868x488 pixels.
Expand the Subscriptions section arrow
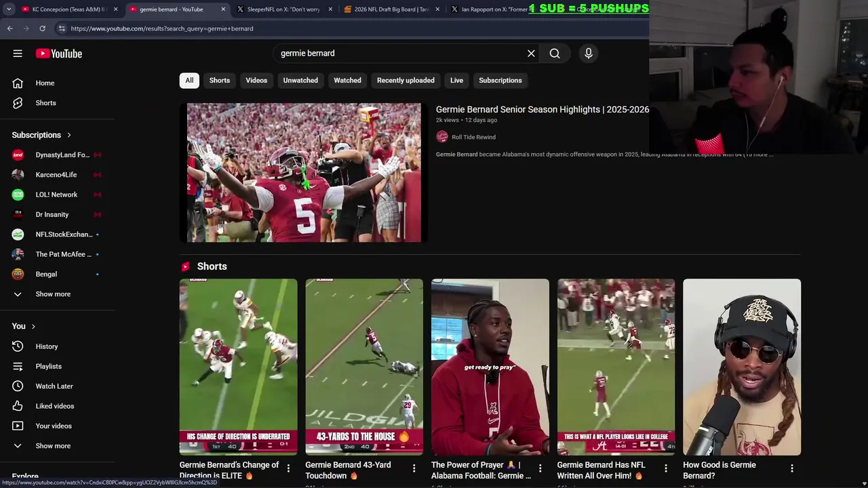tap(68, 135)
